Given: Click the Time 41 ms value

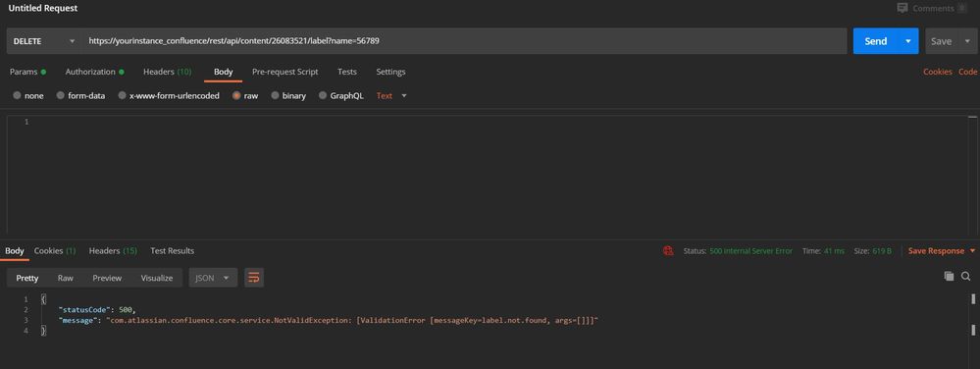Looking at the screenshot, I should [834, 251].
